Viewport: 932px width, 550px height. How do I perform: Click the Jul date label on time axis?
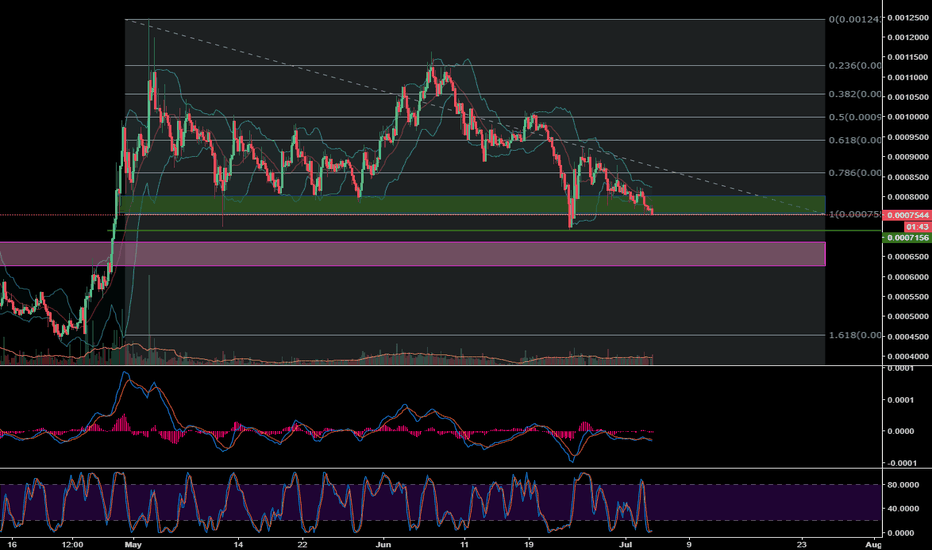pyautogui.click(x=624, y=544)
